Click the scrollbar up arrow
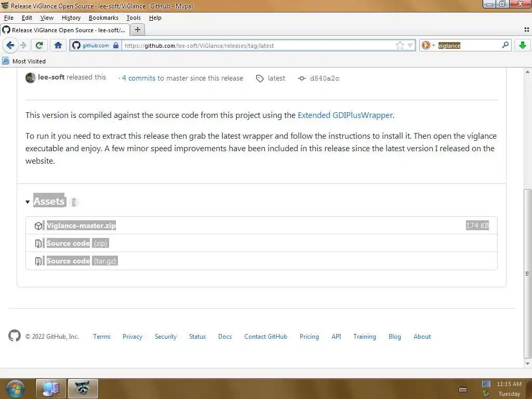The width and height of the screenshot is (532, 399). click(x=527, y=72)
